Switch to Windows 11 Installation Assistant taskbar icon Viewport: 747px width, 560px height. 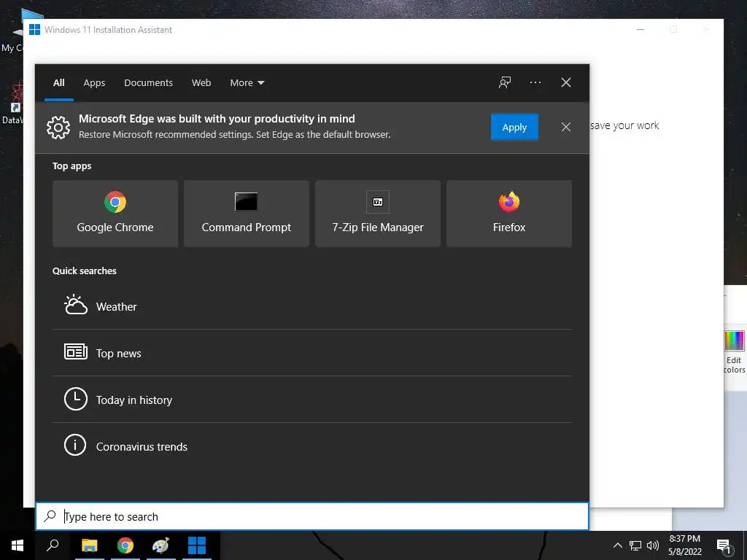click(x=197, y=545)
